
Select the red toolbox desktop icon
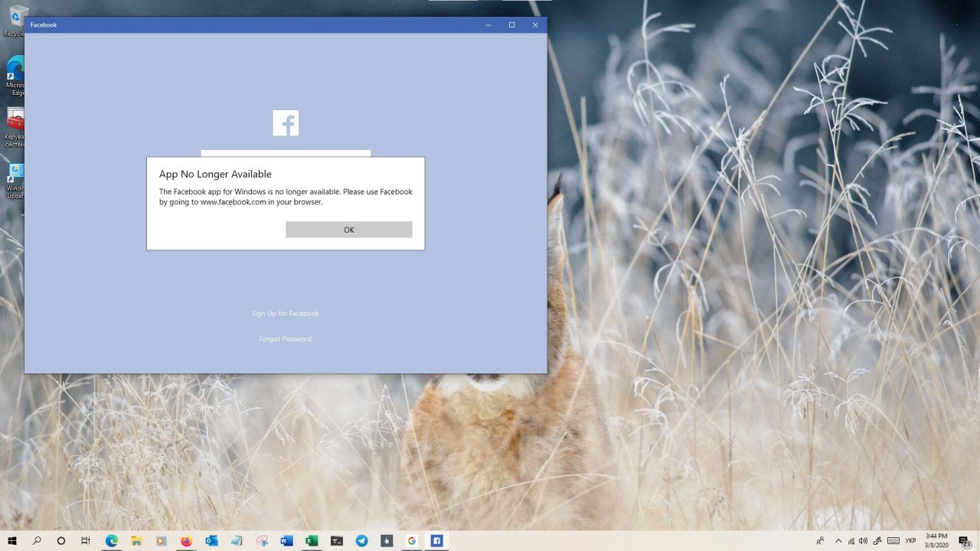pyautogui.click(x=15, y=126)
